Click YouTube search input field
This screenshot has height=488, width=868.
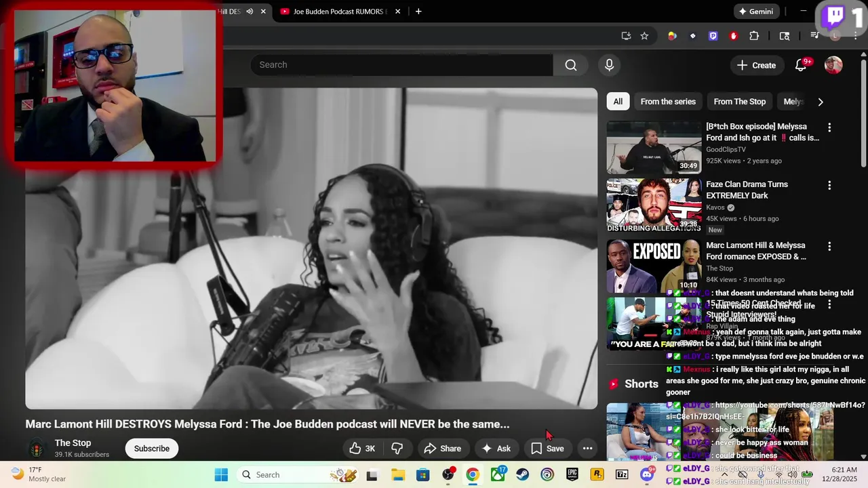(401, 65)
